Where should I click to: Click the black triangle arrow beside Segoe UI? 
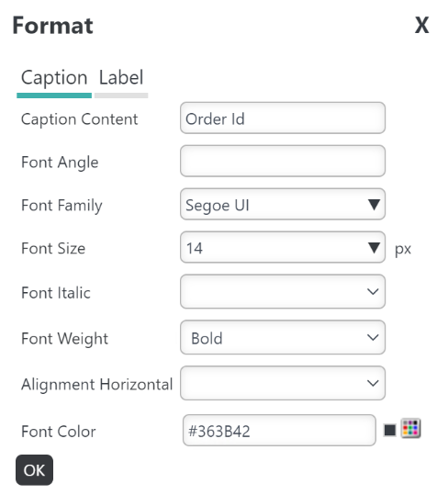[x=374, y=205]
